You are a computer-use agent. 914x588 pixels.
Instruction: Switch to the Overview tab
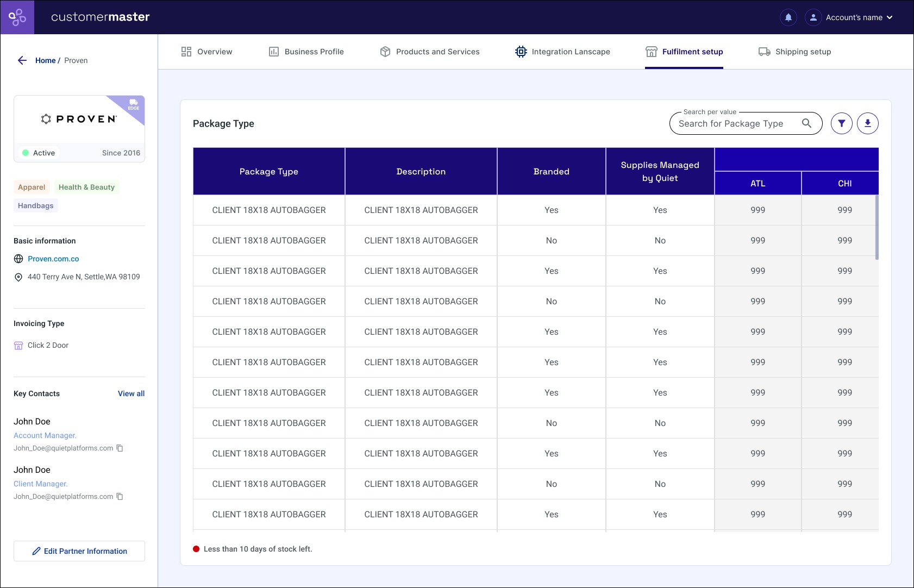(206, 52)
